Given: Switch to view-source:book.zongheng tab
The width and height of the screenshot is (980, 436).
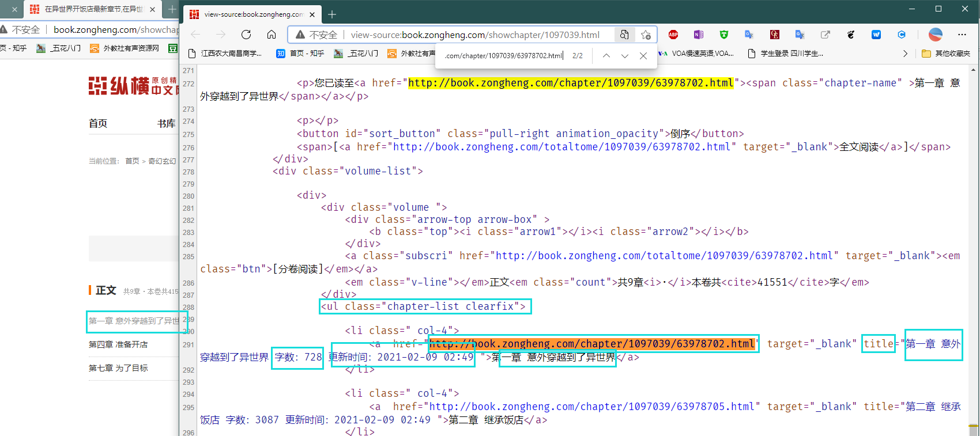Looking at the screenshot, I should click(x=252, y=14).
